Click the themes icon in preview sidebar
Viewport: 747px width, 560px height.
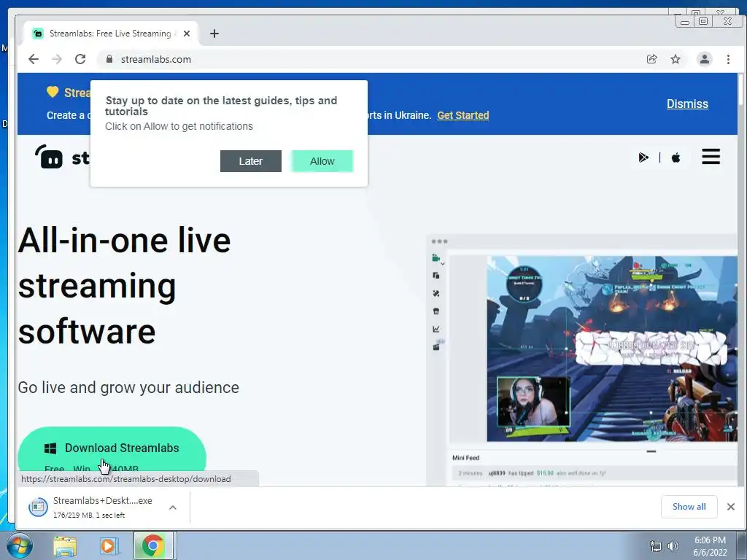[436, 293]
